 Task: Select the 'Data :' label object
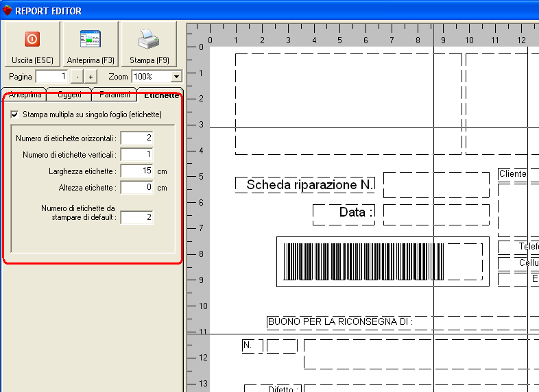pos(344,215)
